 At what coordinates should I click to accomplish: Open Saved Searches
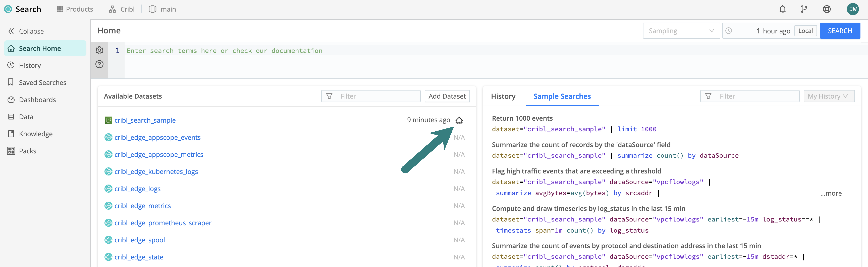[x=37, y=83]
